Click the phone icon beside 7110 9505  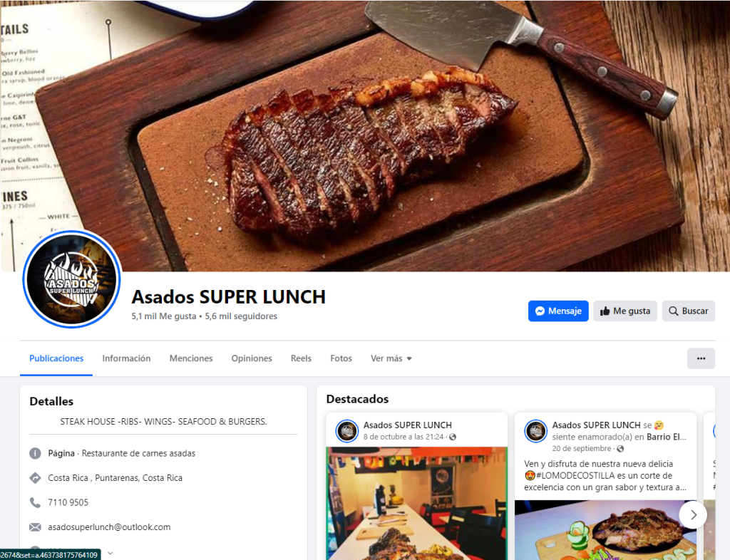pos(35,502)
